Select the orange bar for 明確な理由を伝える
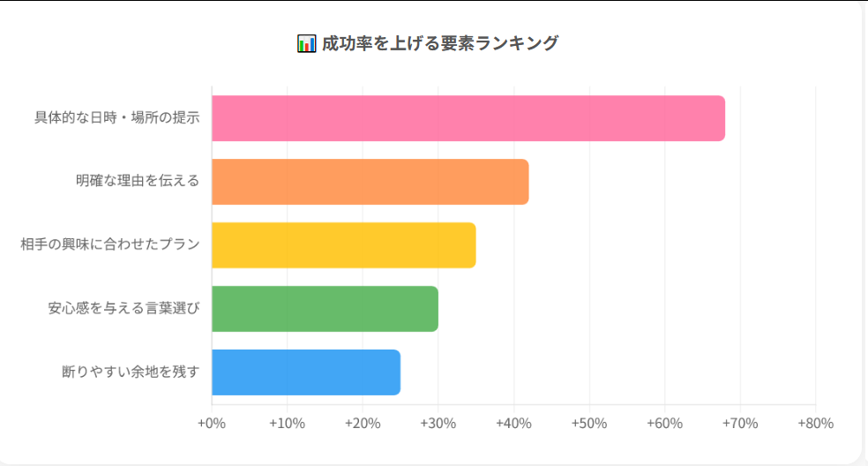This screenshot has height=466, width=868. tap(370, 182)
